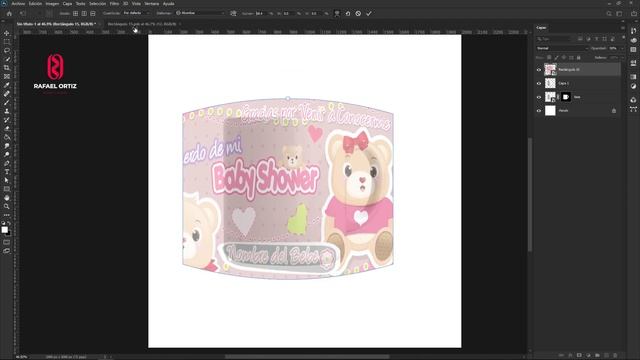Toggle lock image pixels brush icon

tap(557, 58)
